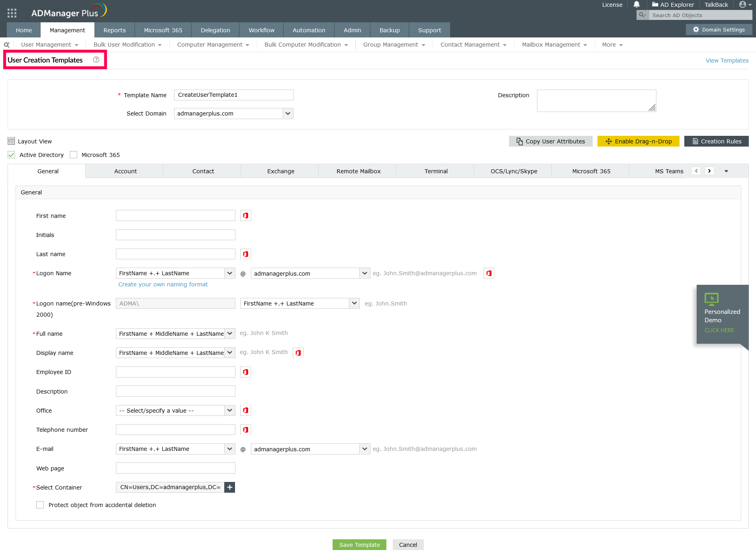Click the Initials input field
The height and width of the screenshot is (560, 756).
click(x=175, y=235)
